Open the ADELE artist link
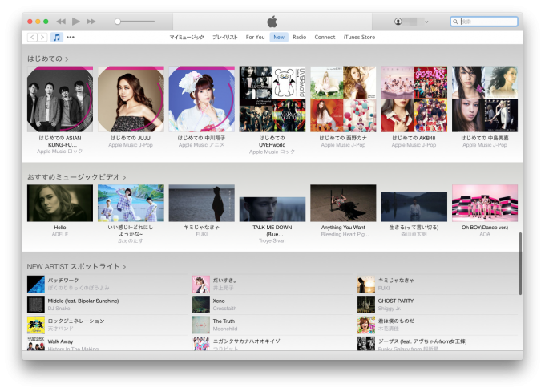The image size is (545, 392). [60, 235]
